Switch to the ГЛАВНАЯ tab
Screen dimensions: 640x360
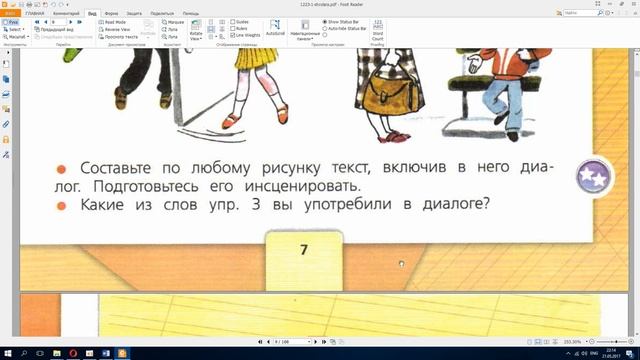point(35,13)
